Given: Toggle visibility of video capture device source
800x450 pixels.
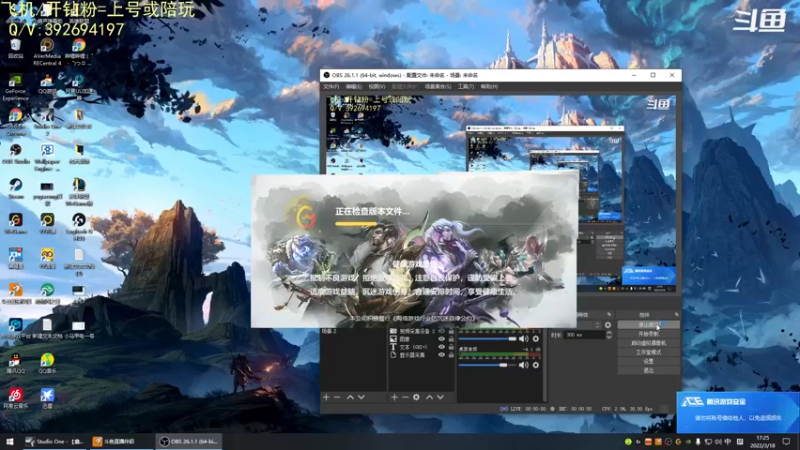Looking at the screenshot, I should [441, 331].
